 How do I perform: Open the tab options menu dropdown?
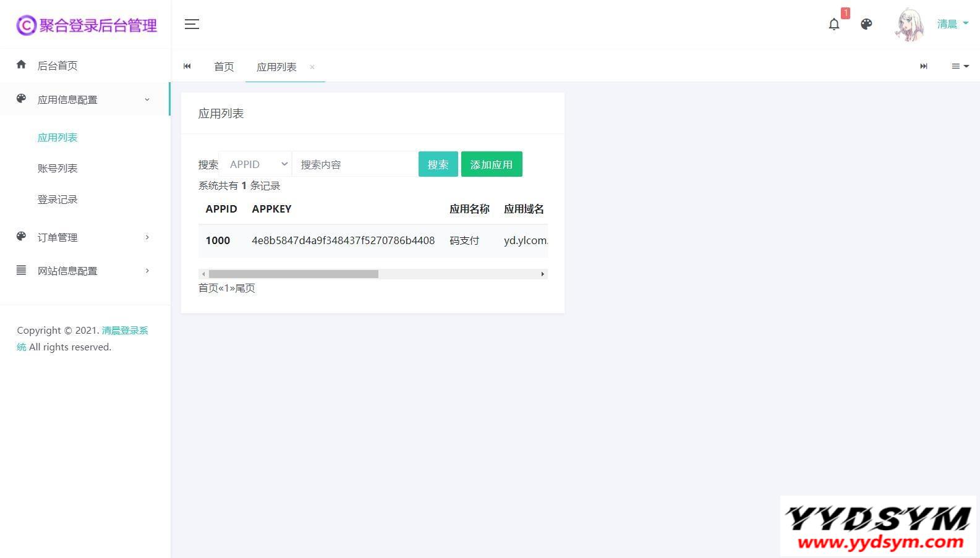[x=960, y=66]
